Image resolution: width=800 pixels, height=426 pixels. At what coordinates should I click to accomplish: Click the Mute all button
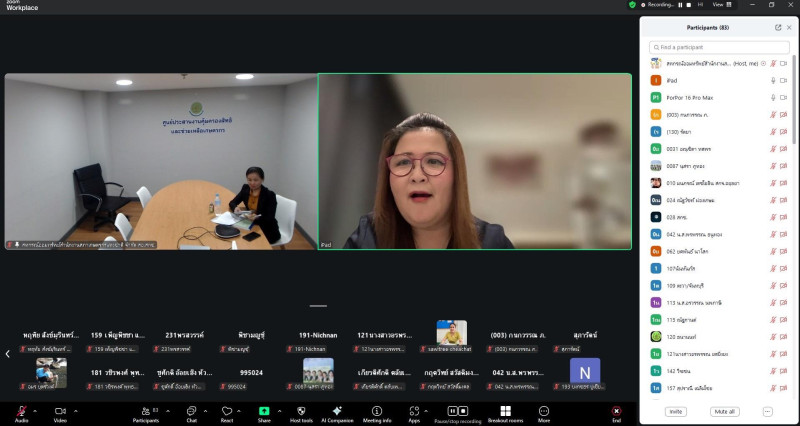tap(724, 412)
